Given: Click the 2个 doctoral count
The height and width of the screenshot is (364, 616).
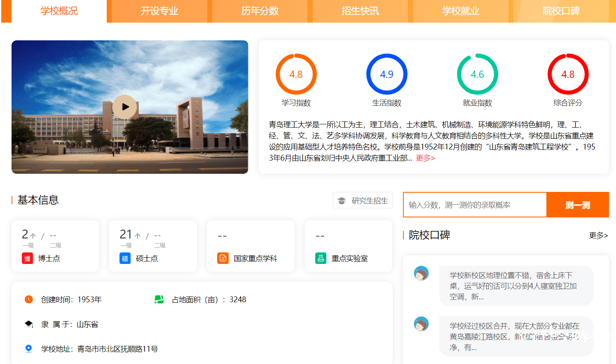Looking at the screenshot, I should point(29,235).
